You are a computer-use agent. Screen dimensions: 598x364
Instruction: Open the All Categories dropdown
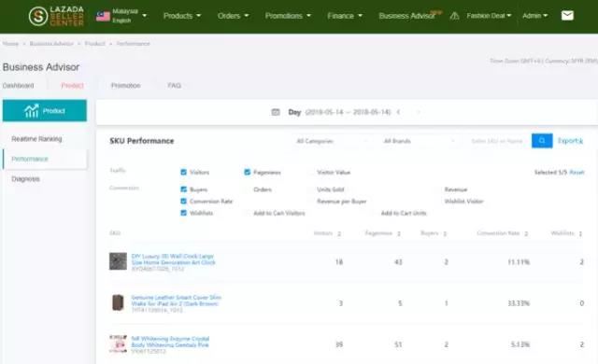(331, 141)
